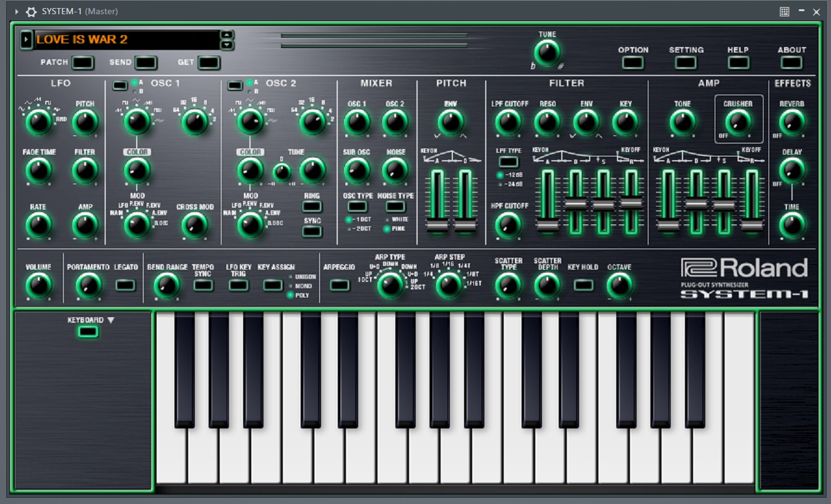Open the detached window grid icon
The height and width of the screenshot is (504, 831).
(785, 12)
